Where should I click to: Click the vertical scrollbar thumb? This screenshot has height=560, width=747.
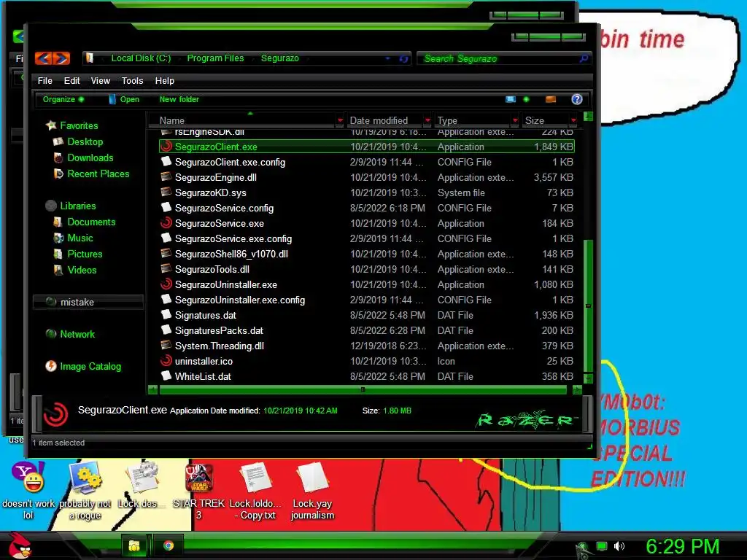[589, 305]
